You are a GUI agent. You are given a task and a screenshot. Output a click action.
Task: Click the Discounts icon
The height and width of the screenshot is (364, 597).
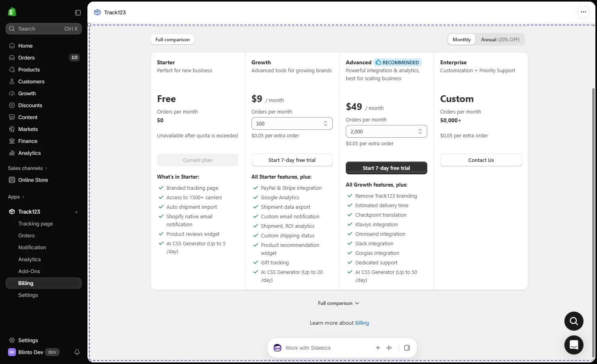coord(12,105)
